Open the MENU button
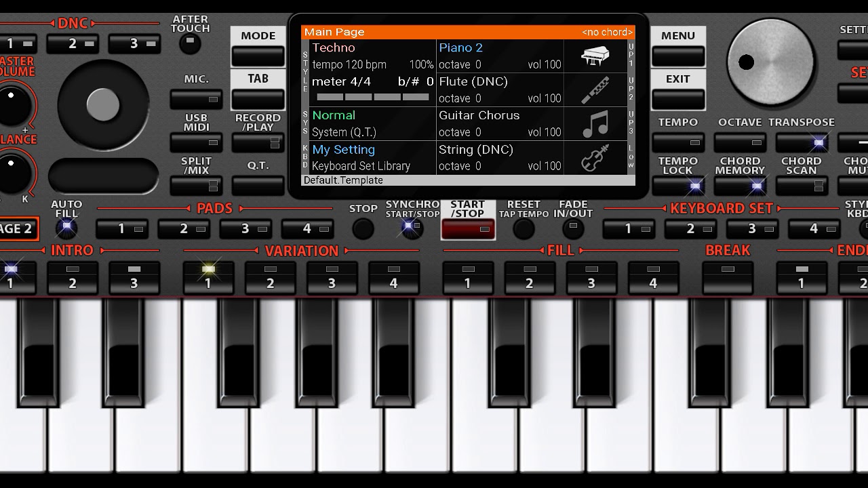This screenshot has width=868, height=488. [678, 56]
